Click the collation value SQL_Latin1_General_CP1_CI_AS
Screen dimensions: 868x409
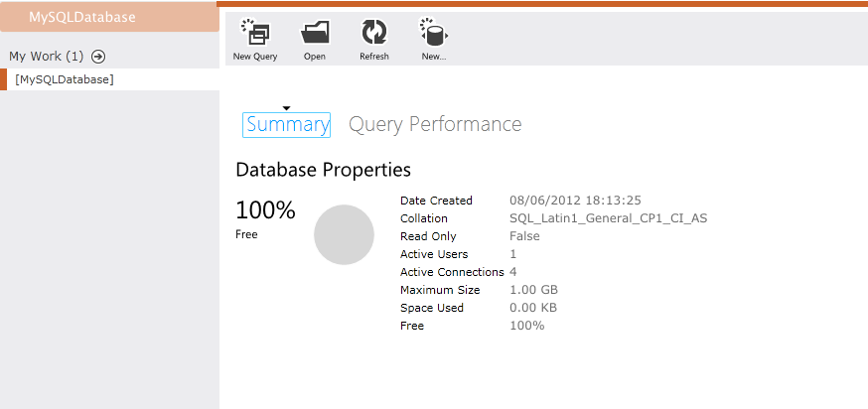608,218
